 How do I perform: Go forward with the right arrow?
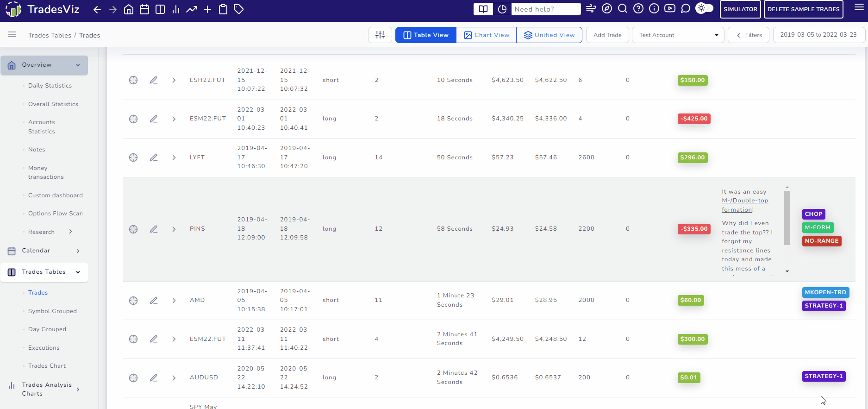[113, 9]
